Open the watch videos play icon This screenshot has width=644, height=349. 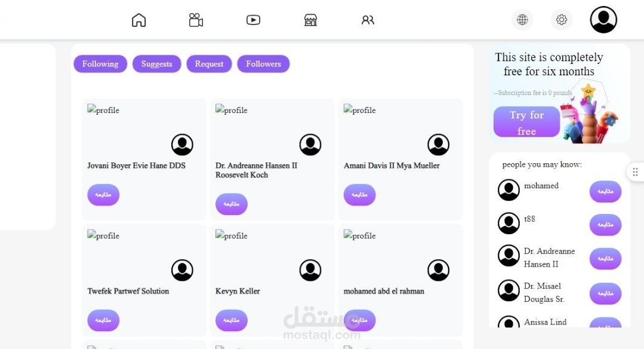point(253,20)
